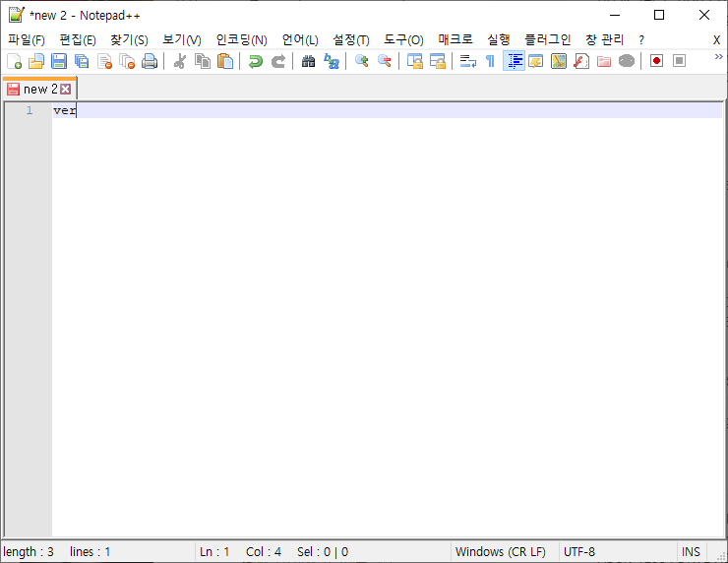Open the 창 관리 menu
This screenshot has width=728, height=563.
click(604, 40)
